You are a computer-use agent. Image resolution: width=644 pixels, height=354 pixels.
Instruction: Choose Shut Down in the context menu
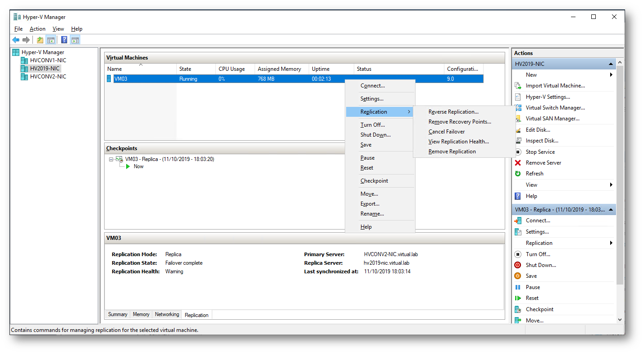[x=380, y=135]
